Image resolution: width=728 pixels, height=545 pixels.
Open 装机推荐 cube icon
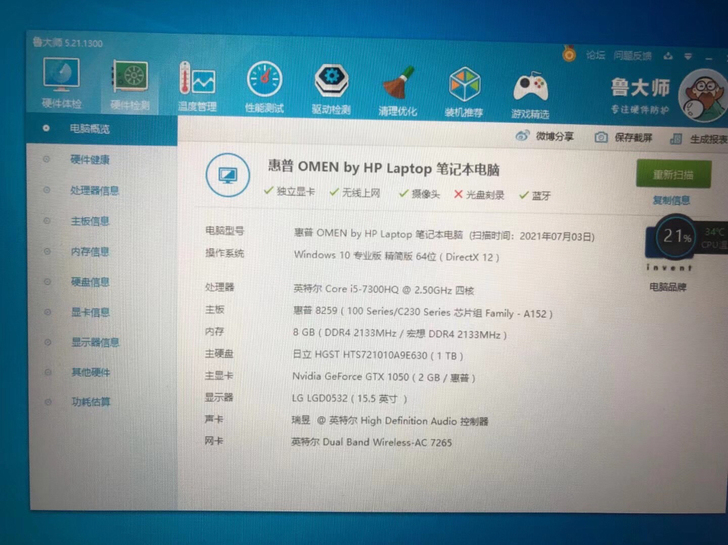(x=464, y=92)
